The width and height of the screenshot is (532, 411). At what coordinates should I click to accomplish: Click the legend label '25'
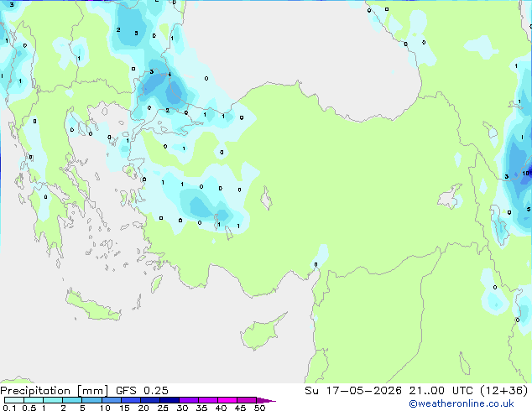[163, 408]
